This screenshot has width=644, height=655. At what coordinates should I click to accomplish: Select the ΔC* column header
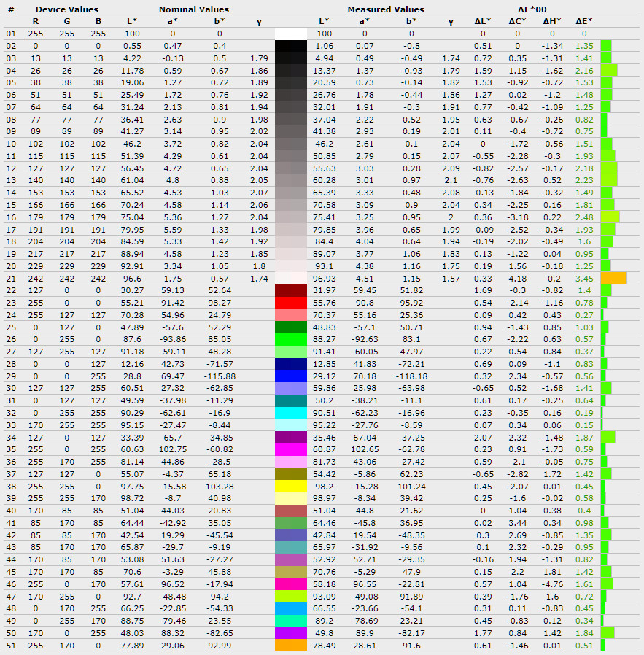[519, 21]
